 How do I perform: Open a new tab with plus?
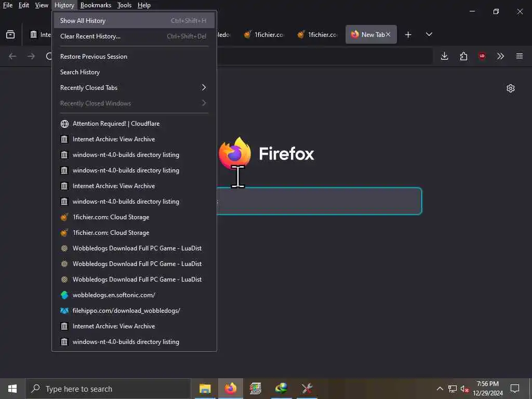[x=408, y=35]
